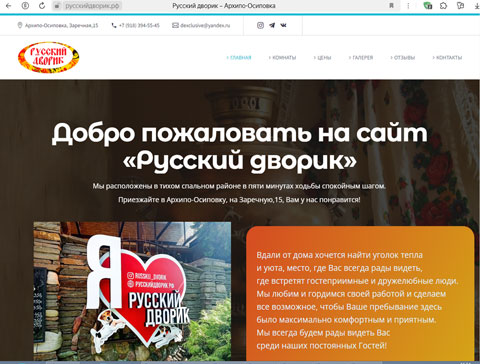Open the browser extensions puzzle icon
The width and height of the screenshot is (480, 364).
coord(443,6)
